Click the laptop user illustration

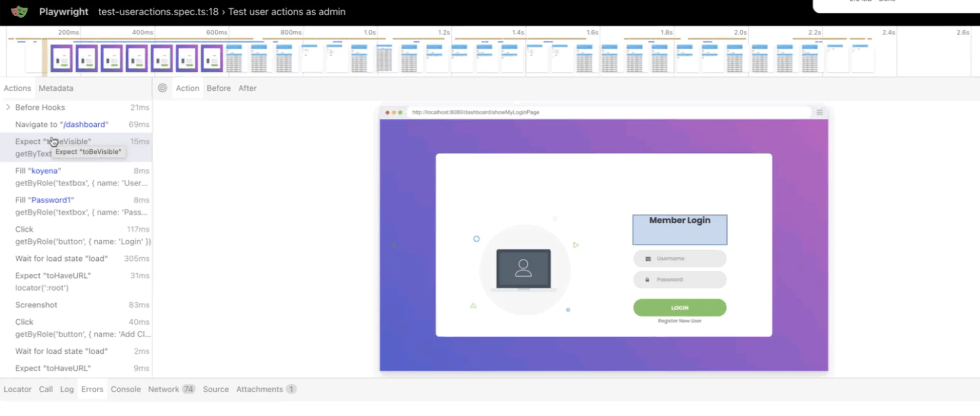pyautogui.click(x=523, y=269)
